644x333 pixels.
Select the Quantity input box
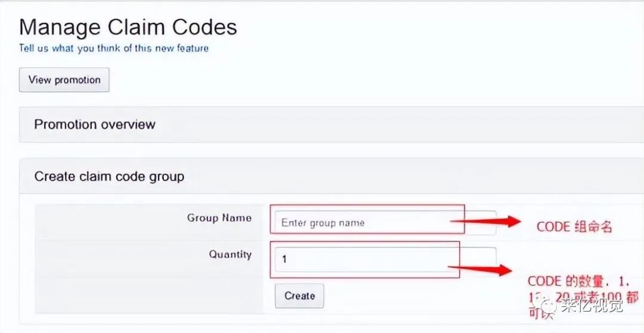click(x=385, y=259)
